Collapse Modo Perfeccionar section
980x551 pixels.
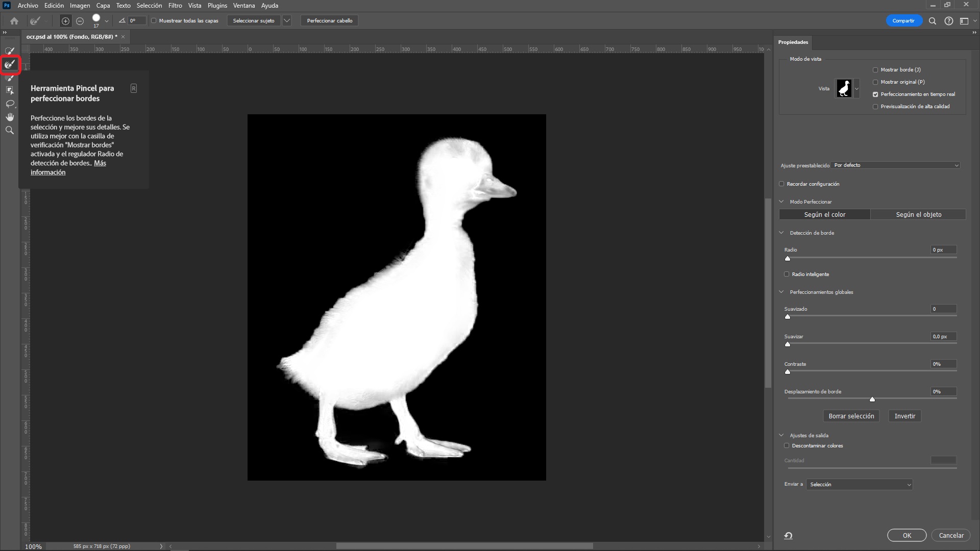781,202
